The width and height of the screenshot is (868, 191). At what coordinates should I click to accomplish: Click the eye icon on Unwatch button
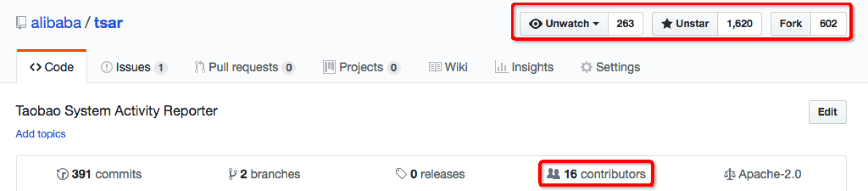click(535, 24)
